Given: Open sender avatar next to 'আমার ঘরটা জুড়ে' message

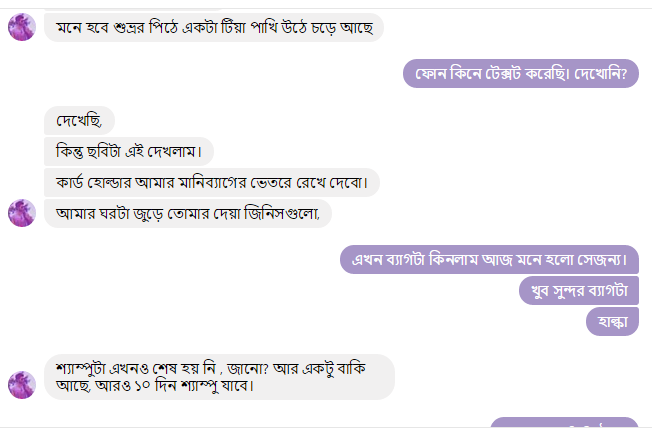Looking at the screenshot, I should [22, 213].
